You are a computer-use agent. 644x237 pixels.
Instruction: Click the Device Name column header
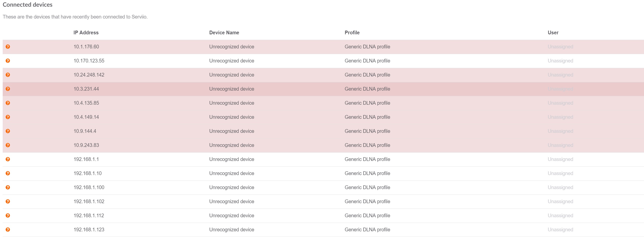(x=224, y=33)
